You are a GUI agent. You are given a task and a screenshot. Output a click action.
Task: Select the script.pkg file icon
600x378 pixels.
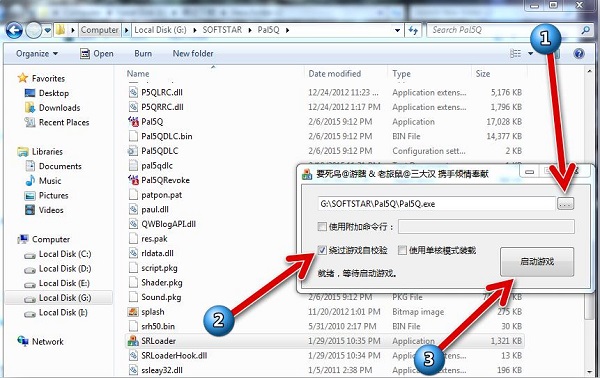pos(133,268)
